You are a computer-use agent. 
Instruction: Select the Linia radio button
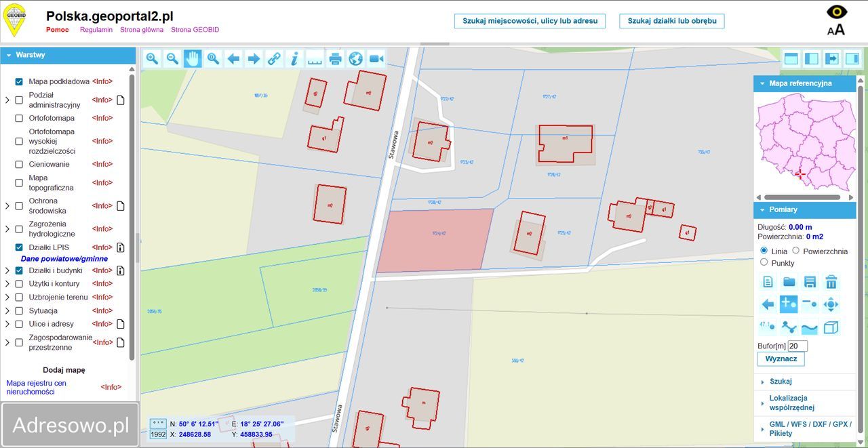click(764, 251)
